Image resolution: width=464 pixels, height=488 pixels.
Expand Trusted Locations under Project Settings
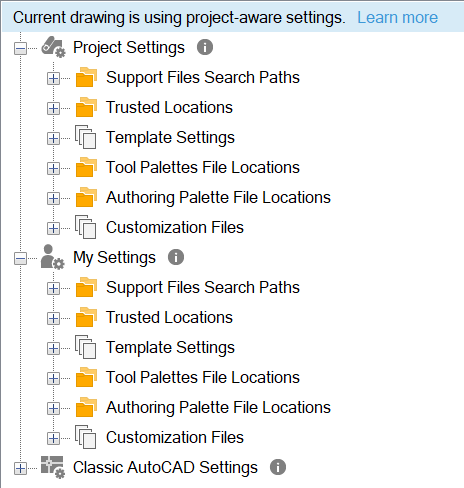click(53, 109)
